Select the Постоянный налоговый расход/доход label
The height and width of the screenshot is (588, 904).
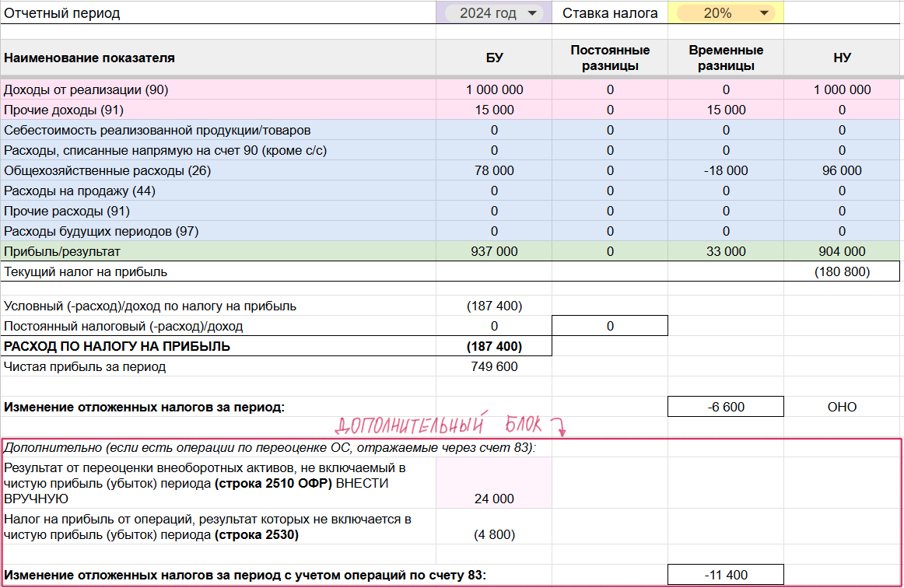tap(218, 326)
